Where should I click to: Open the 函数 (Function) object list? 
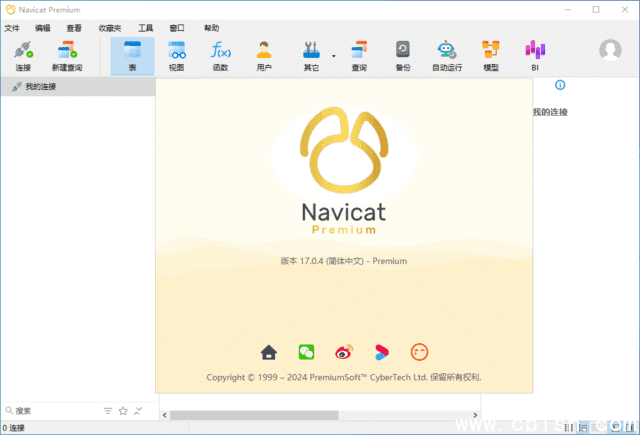pyautogui.click(x=220, y=55)
